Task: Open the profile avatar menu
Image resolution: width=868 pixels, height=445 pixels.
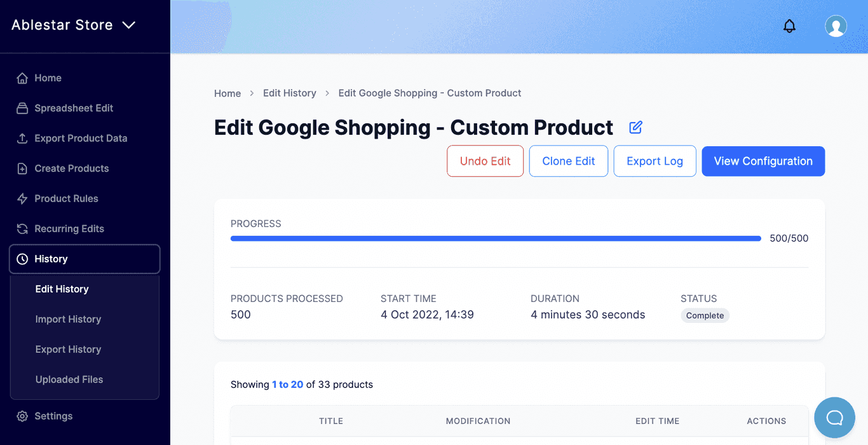Action: pos(836,26)
